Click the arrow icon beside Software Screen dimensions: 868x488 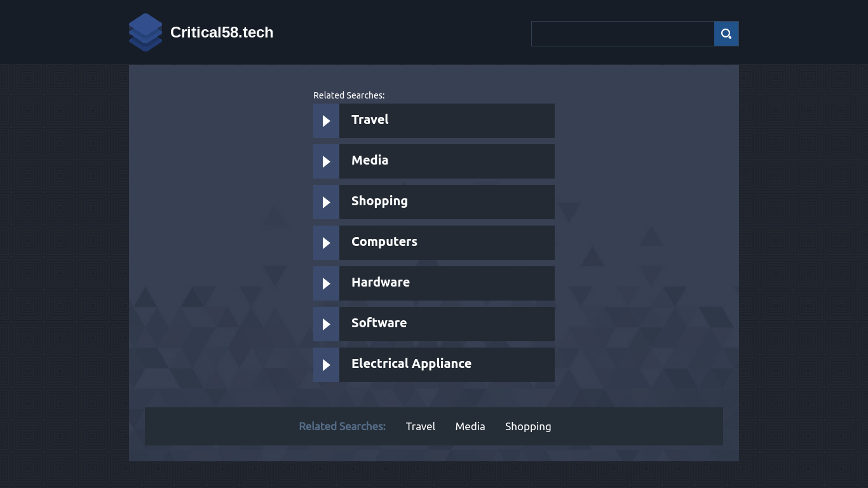pos(326,324)
